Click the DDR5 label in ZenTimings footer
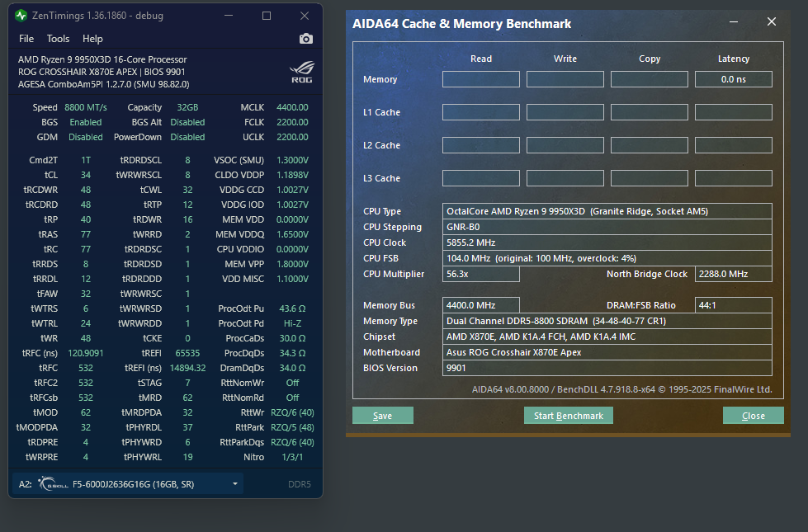The width and height of the screenshot is (808, 532). [x=299, y=484]
